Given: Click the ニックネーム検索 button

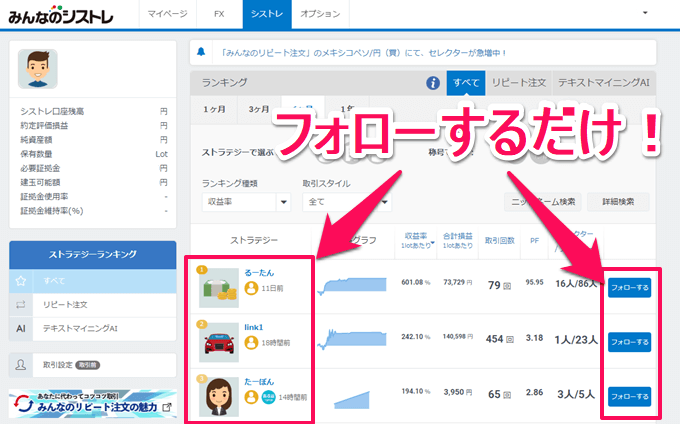Looking at the screenshot, I should click(544, 202).
